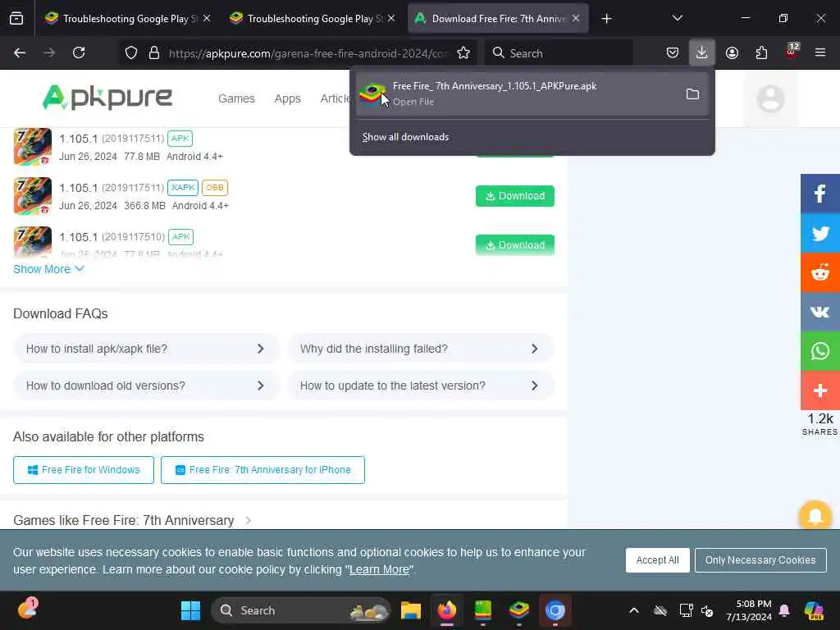This screenshot has height=630, width=840.
Task: Show hidden system tray icons
Action: [634, 610]
